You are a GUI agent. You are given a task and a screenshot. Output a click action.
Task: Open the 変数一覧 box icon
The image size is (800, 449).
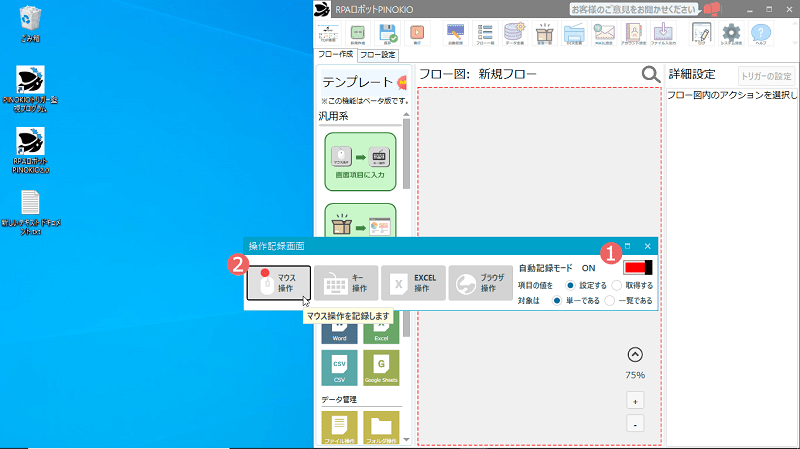[x=544, y=34]
